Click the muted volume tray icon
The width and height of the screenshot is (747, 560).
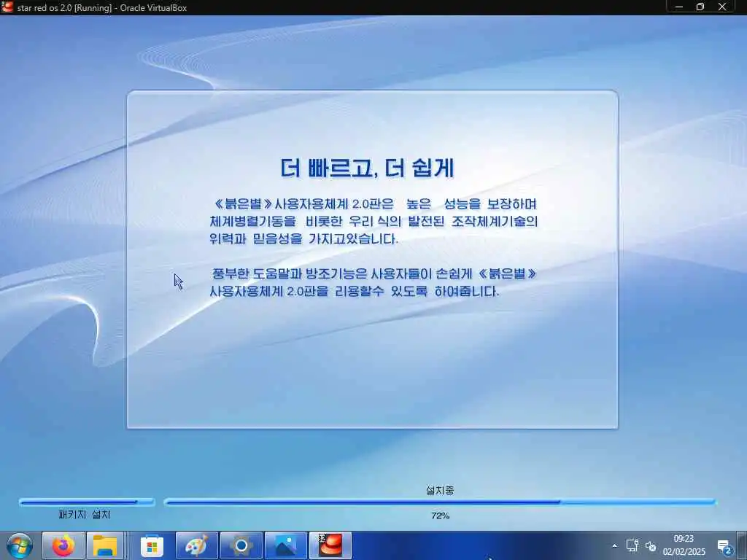(x=651, y=546)
